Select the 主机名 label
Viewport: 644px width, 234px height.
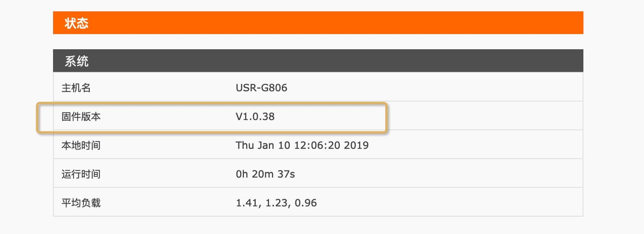pos(76,88)
